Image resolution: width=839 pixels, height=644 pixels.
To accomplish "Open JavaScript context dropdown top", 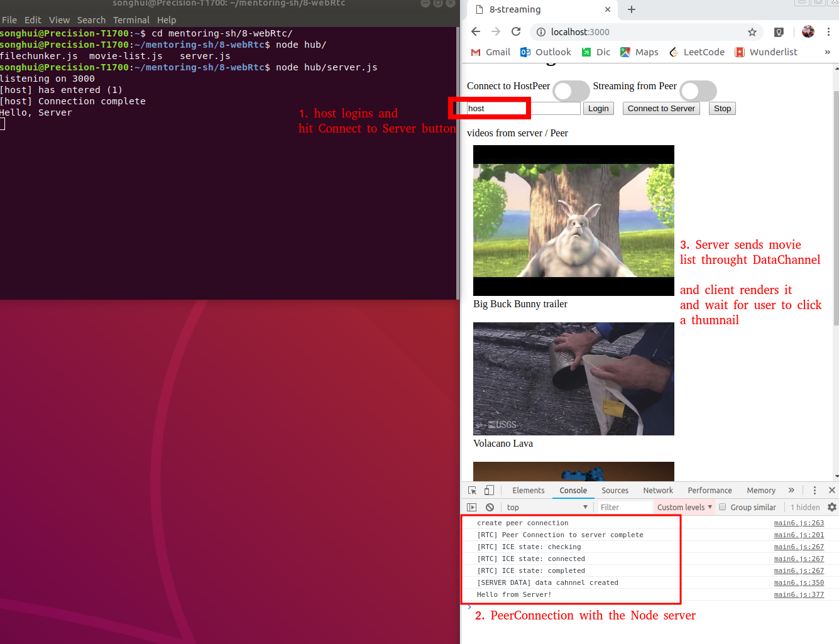I will pos(546,507).
